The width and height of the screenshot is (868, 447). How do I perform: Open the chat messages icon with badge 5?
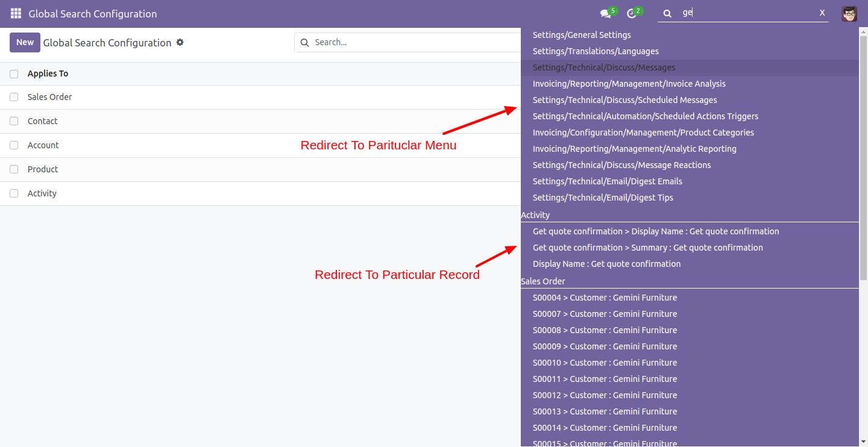pos(606,13)
